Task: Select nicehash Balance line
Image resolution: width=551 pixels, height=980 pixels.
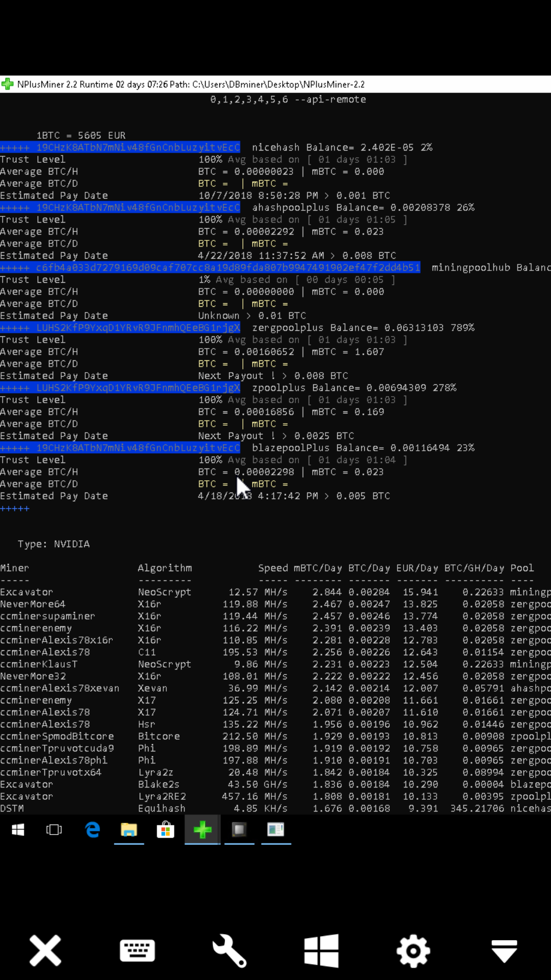Action: point(342,148)
